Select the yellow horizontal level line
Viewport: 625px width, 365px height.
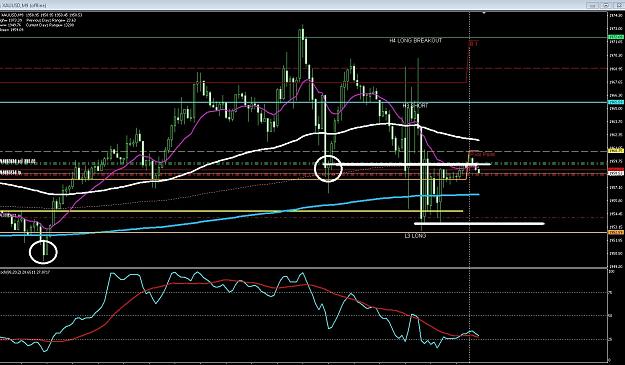coord(232,211)
